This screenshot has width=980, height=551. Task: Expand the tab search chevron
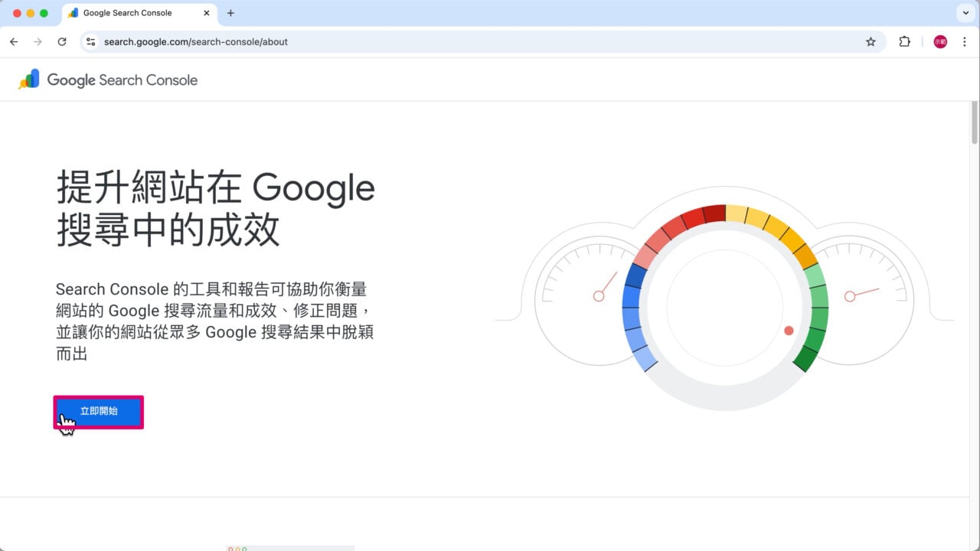pos(964,13)
